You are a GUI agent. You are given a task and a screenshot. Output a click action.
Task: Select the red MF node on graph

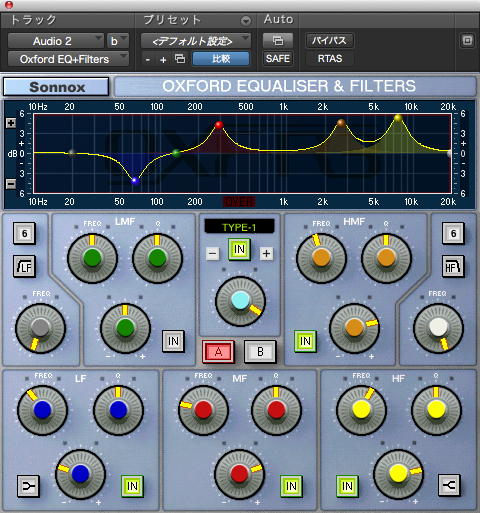219,125
